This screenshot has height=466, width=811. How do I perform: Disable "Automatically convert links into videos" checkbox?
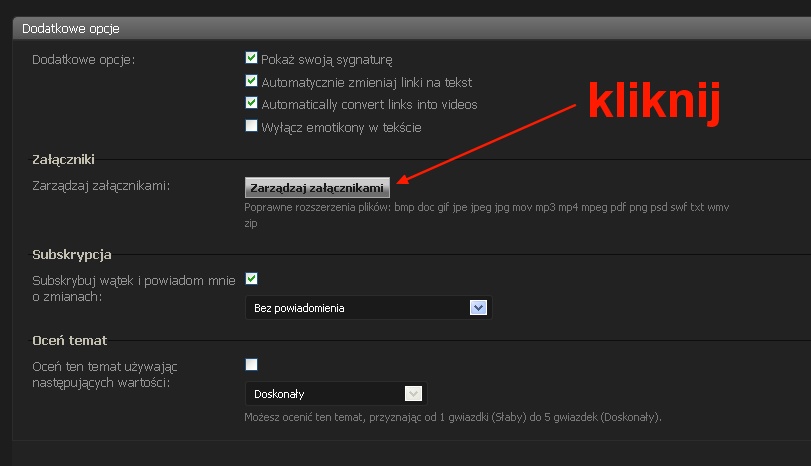[252, 104]
